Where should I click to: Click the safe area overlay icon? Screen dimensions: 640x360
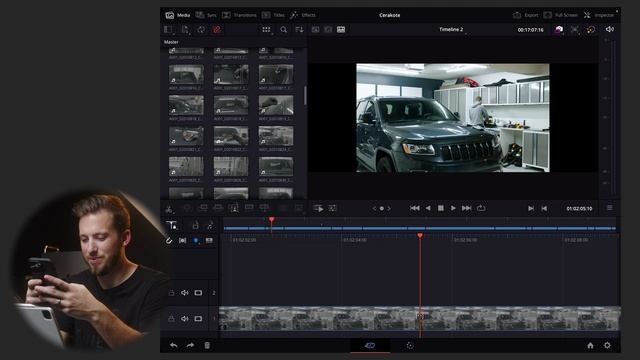tap(575, 29)
